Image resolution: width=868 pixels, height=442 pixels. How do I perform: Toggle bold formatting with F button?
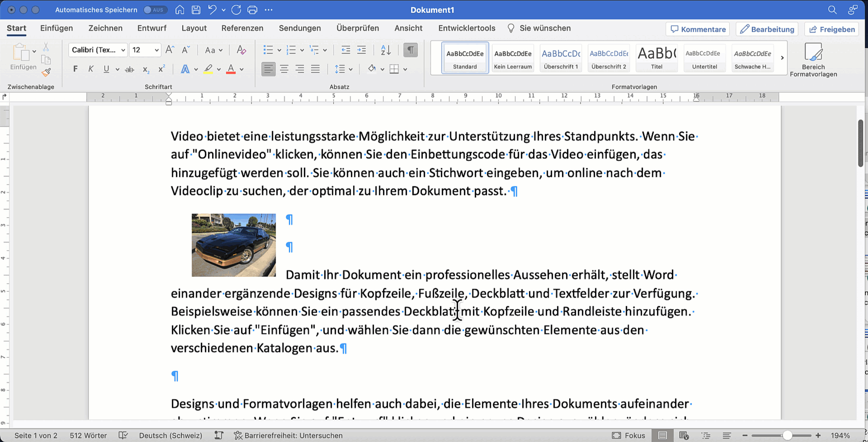(75, 69)
